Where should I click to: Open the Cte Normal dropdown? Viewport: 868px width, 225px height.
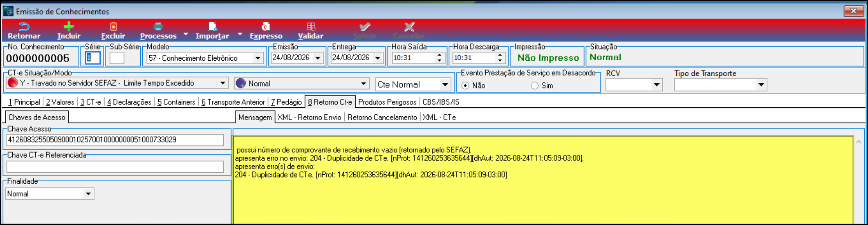pos(445,85)
